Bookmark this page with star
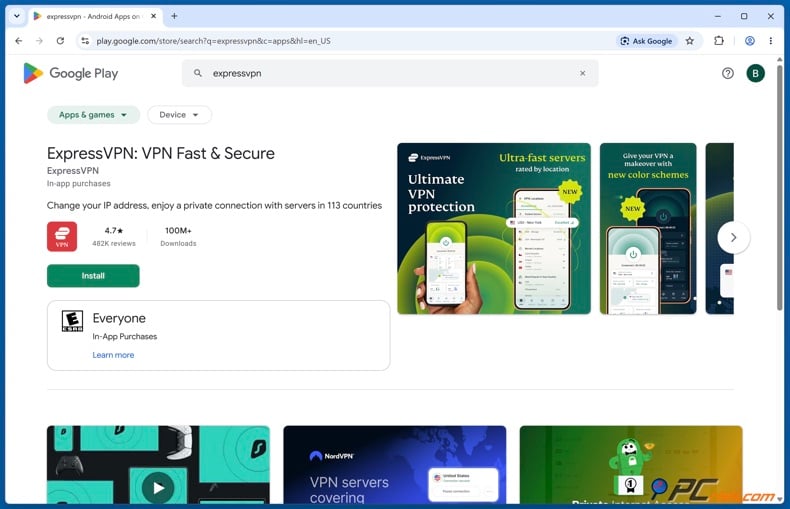 [690, 41]
